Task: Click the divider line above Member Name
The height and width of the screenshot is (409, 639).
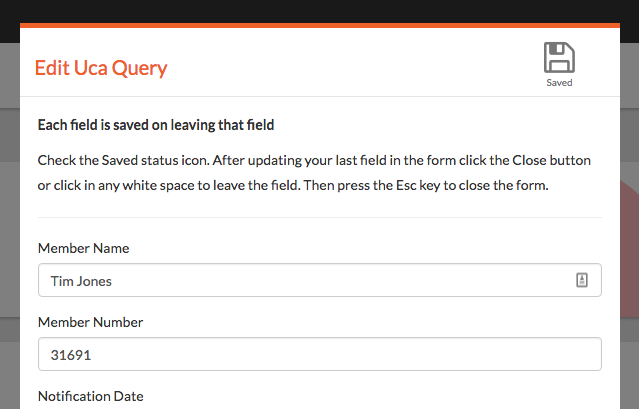Action: point(320,217)
